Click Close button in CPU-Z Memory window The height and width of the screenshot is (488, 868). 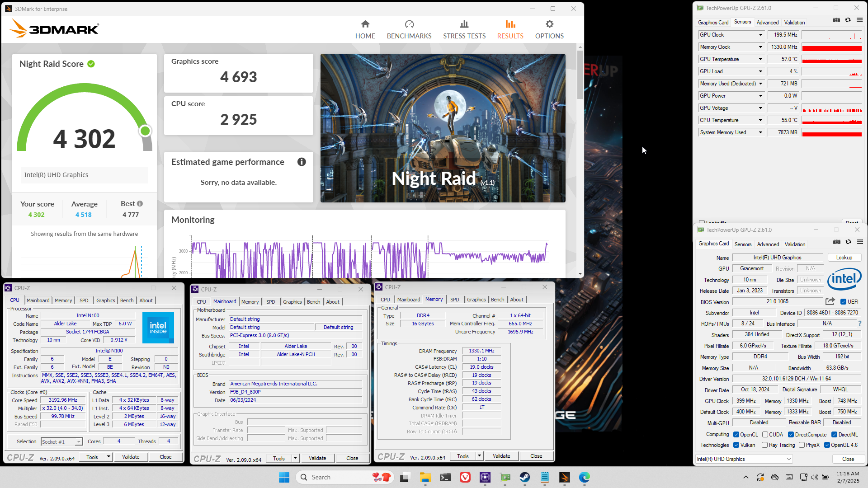[x=536, y=456]
